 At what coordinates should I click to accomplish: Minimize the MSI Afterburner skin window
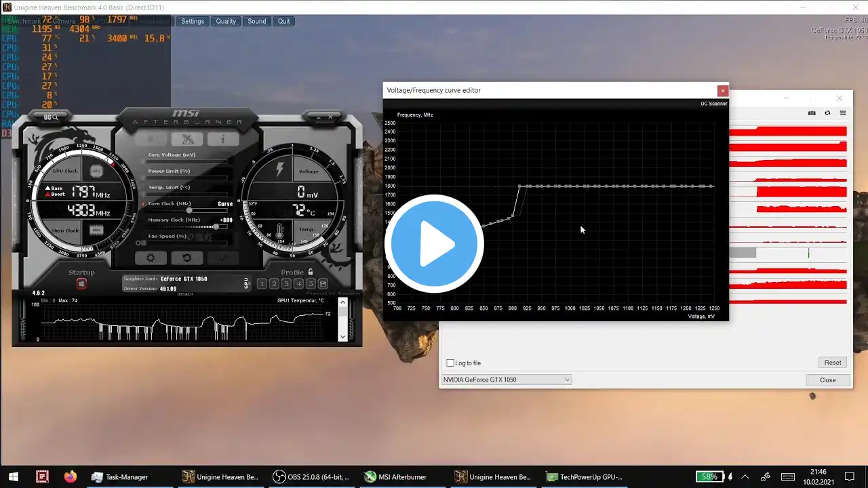(319, 117)
